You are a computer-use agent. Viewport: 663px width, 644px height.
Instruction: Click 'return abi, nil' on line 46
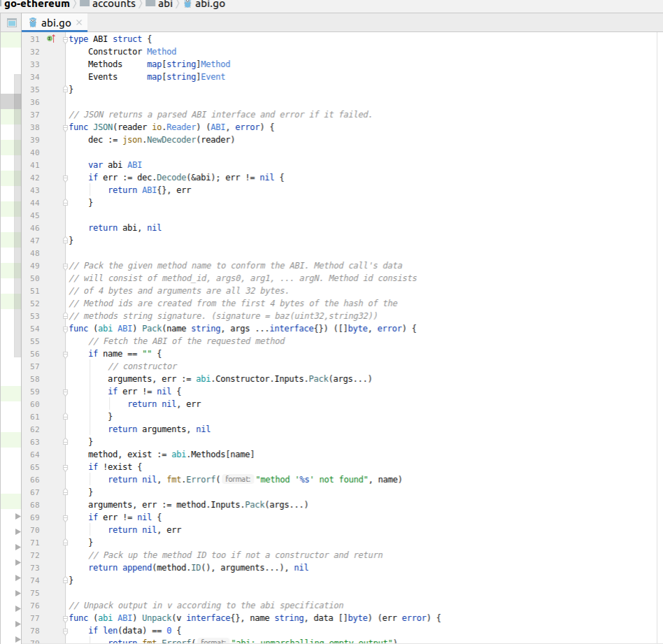(x=124, y=227)
